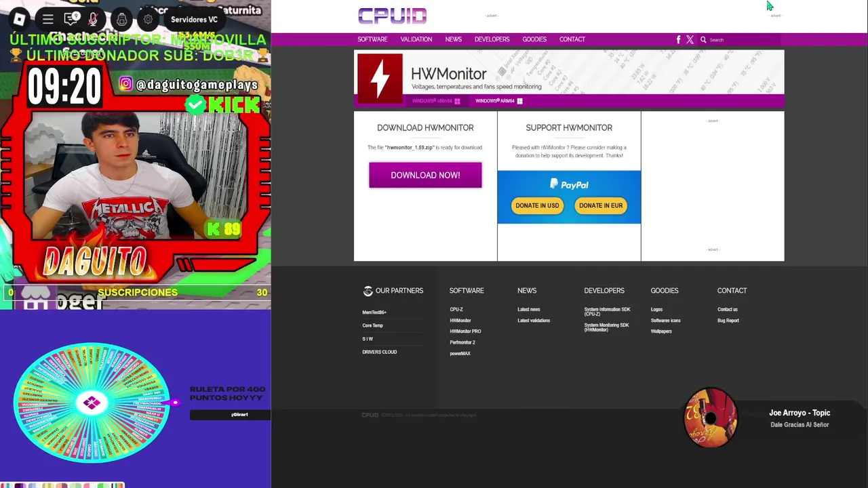
Task: Open the NEWS menu in navigation bar
Action: (x=454, y=39)
